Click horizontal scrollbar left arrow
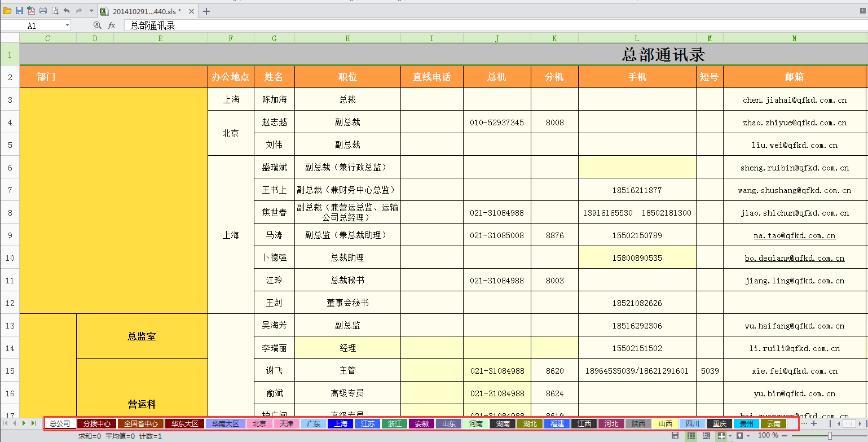The height and width of the screenshot is (442, 868). coord(839,423)
